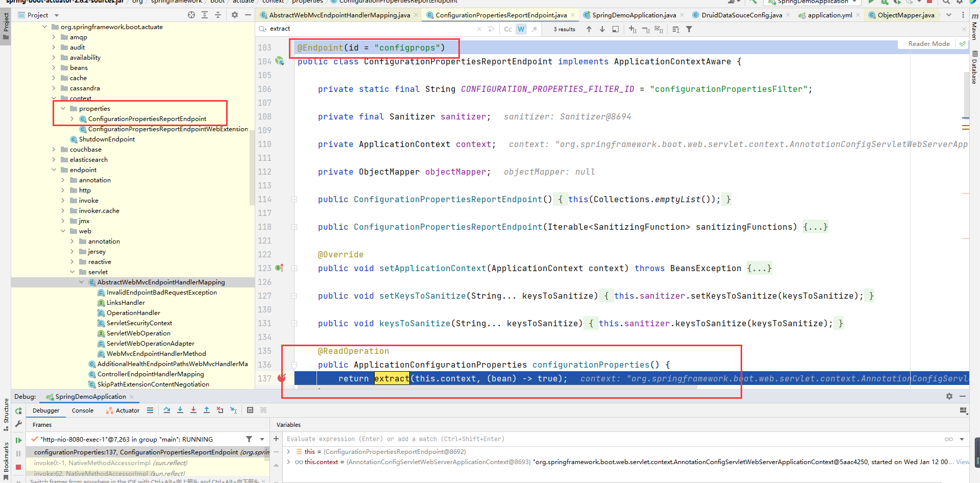Click the Step Into icon
The width and height of the screenshot is (980, 483).
(180, 410)
